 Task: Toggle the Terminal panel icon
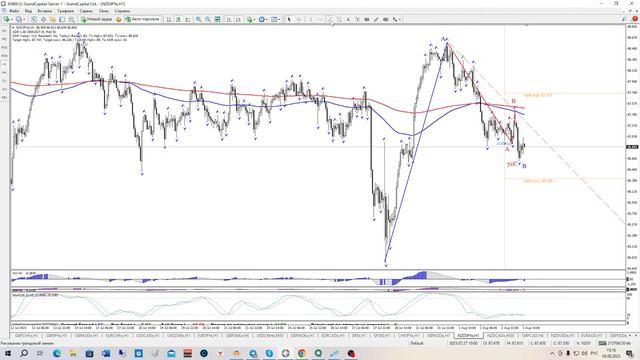pos(62,19)
